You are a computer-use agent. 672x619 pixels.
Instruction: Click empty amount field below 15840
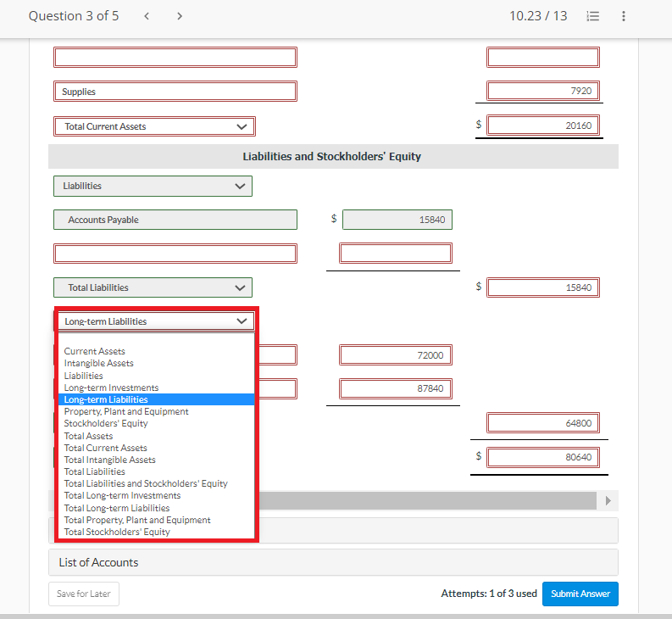(x=396, y=253)
